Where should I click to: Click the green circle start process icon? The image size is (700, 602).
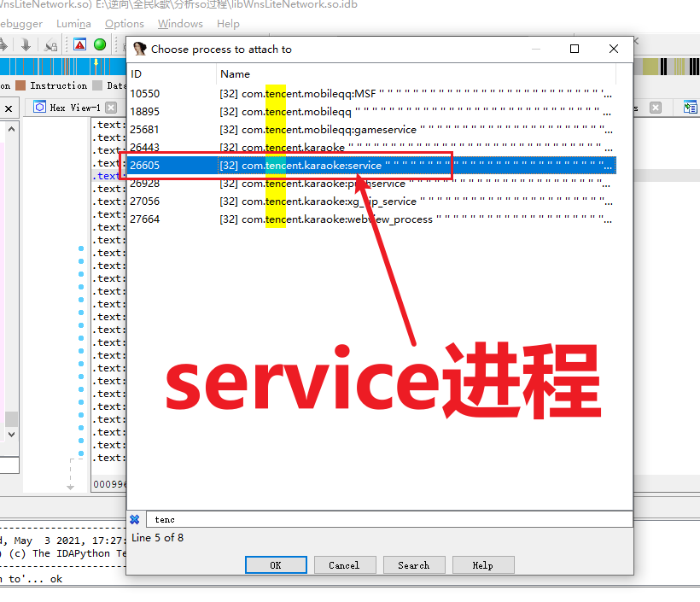[x=100, y=44]
